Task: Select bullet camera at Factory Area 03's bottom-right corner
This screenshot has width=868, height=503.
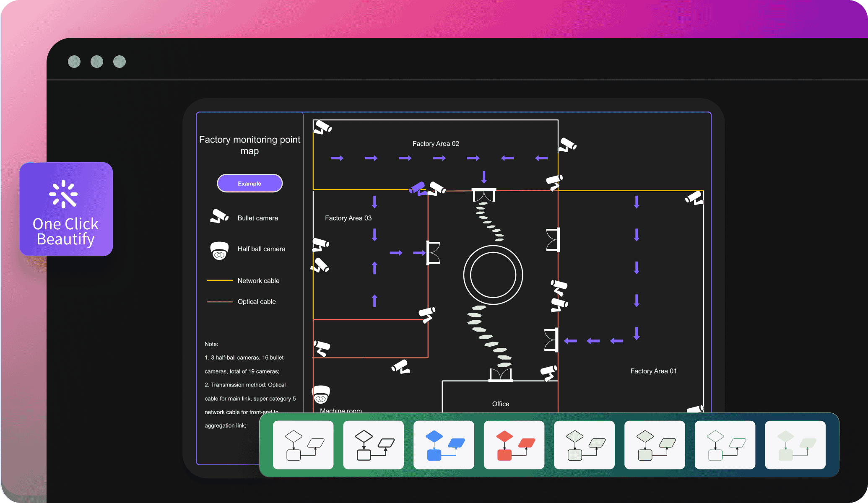Action: tap(427, 314)
